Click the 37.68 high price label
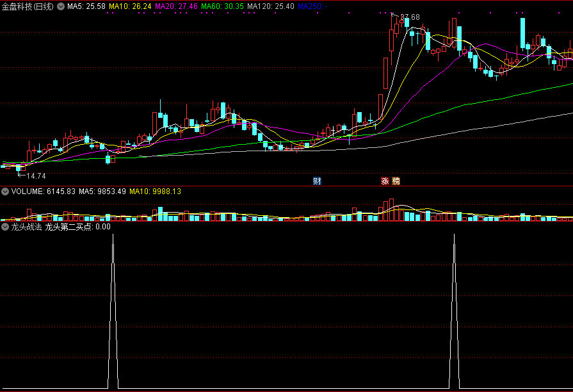573x392 pixels. pyautogui.click(x=410, y=17)
